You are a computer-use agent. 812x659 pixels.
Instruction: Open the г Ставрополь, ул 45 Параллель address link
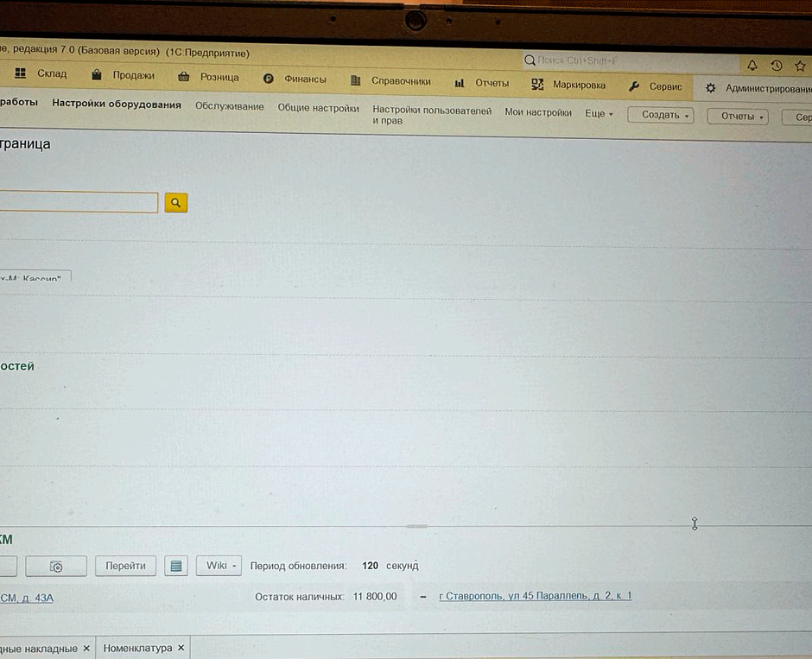pos(535,596)
